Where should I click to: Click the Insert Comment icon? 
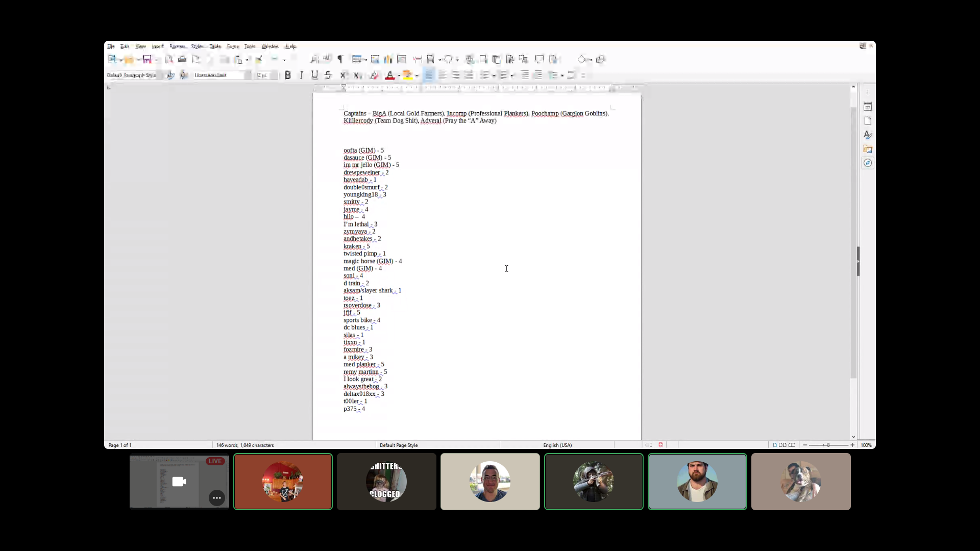[540, 59]
